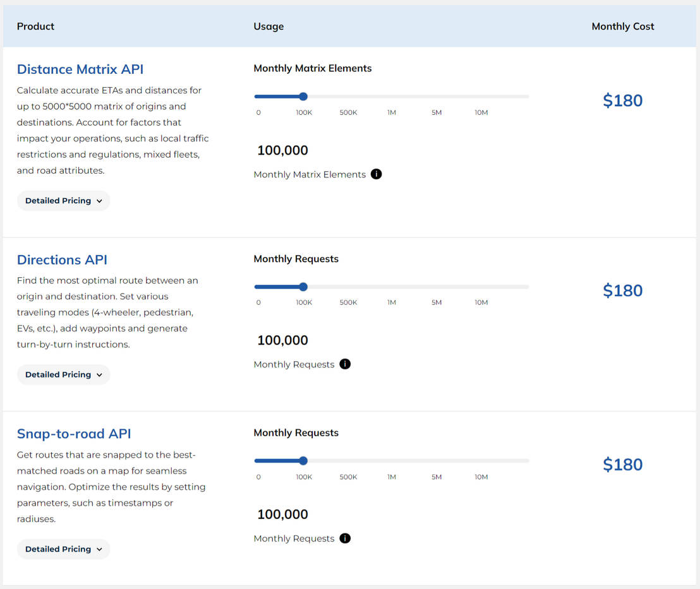Click the chevron on Distance Matrix Detailed Pricing
This screenshot has height=589, width=700.
pyautogui.click(x=100, y=200)
